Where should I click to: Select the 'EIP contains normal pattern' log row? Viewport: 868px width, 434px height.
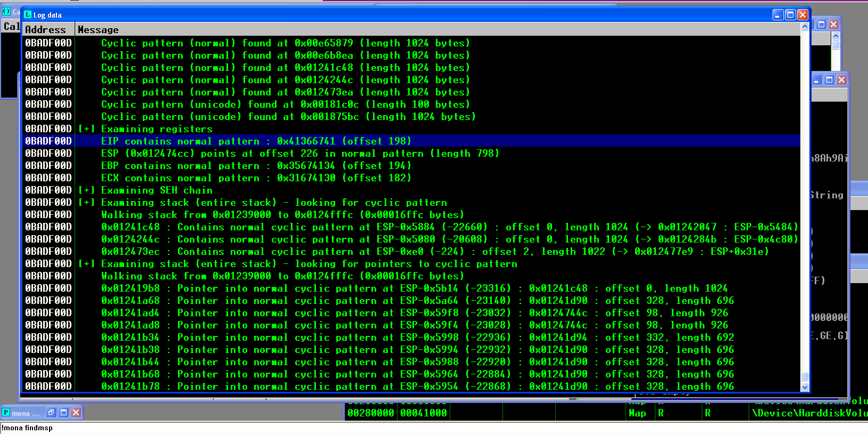411,141
